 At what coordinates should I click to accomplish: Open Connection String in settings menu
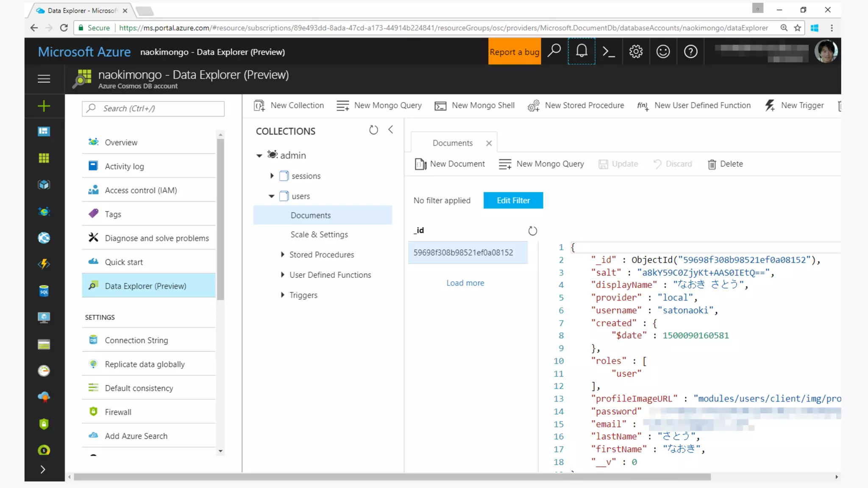click(x=136, y=340)
